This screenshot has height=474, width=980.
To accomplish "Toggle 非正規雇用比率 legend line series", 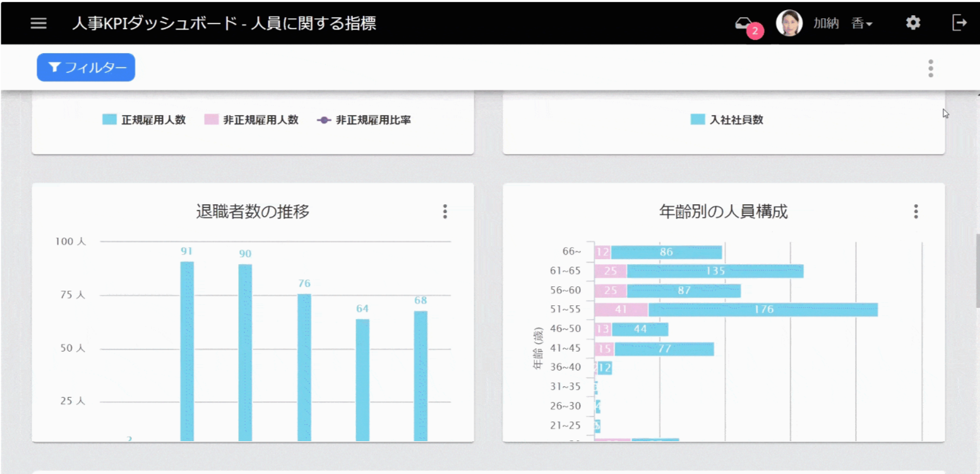I will point(364,120).
